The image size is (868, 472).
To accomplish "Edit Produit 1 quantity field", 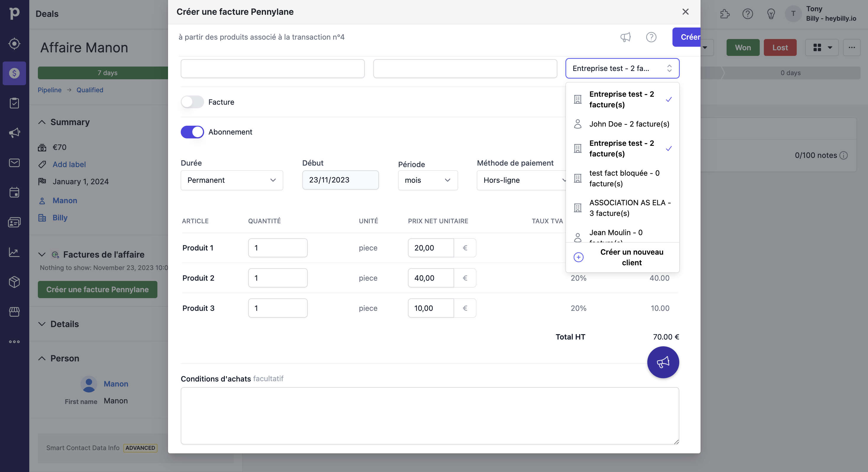I will point(278,248).
